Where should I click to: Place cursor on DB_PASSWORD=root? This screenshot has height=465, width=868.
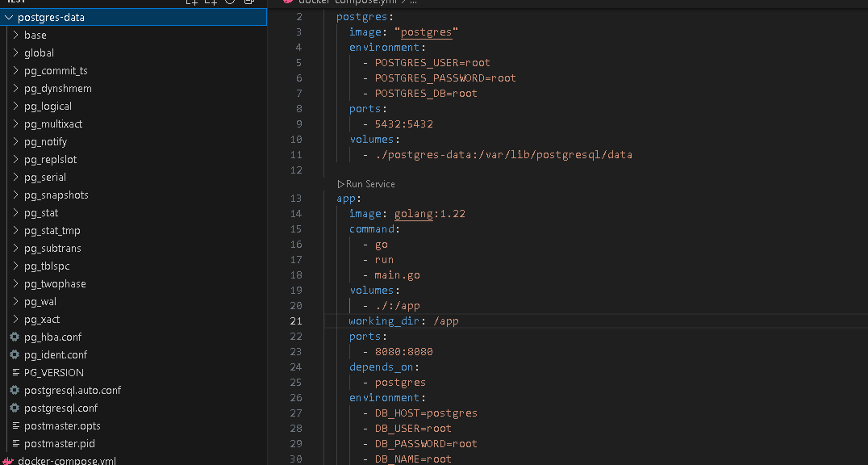426,443
